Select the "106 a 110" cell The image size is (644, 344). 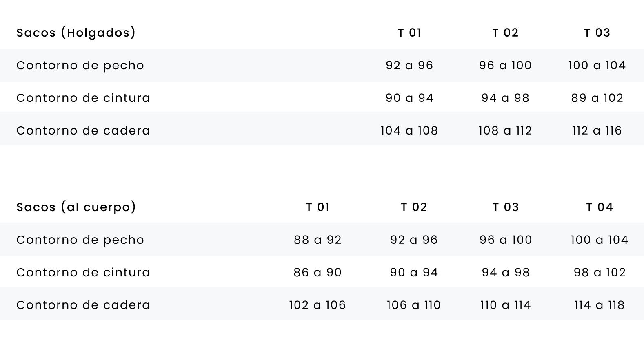(414, 305)
